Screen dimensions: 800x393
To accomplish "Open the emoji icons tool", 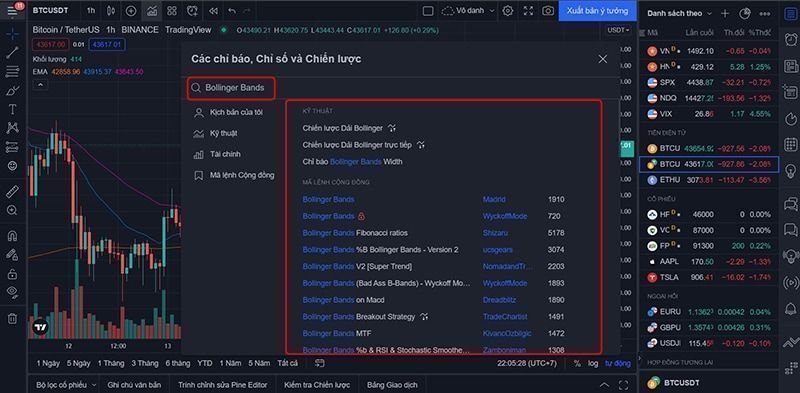I will [x=12, y=166].
